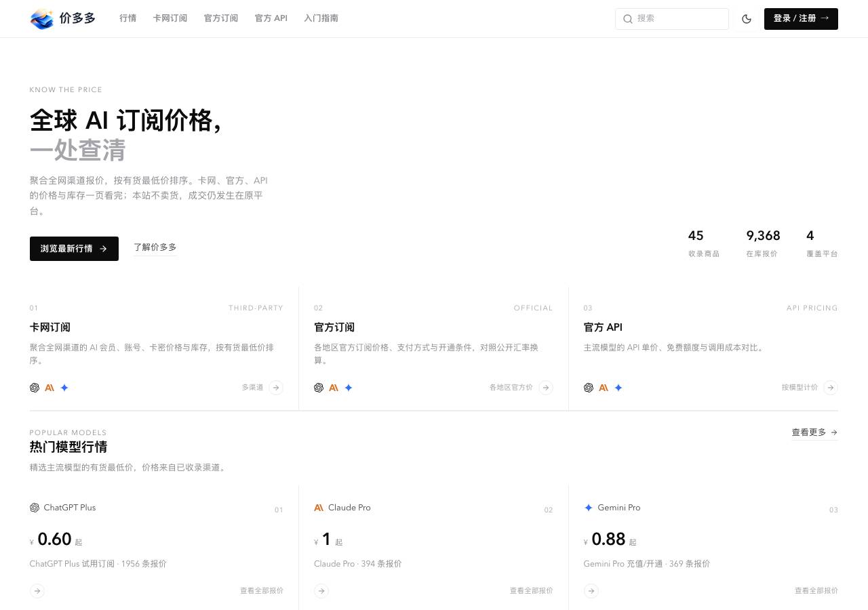
Task: Click the arrow circle next to 各地区官方价
Action: [546, 388]
